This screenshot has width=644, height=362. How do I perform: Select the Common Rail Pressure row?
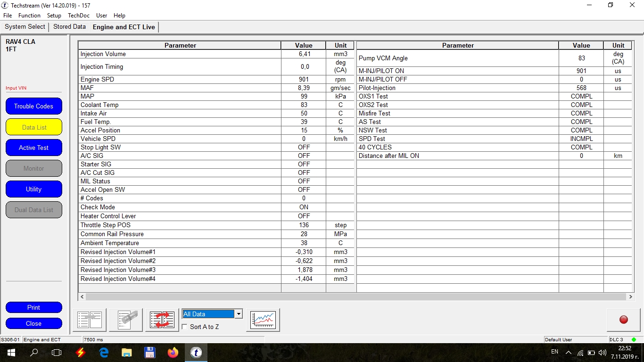(x=216, y=234)
